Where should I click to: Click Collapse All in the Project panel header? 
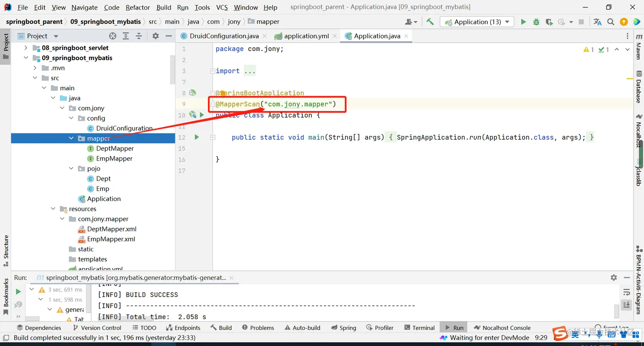click(138, 36)
